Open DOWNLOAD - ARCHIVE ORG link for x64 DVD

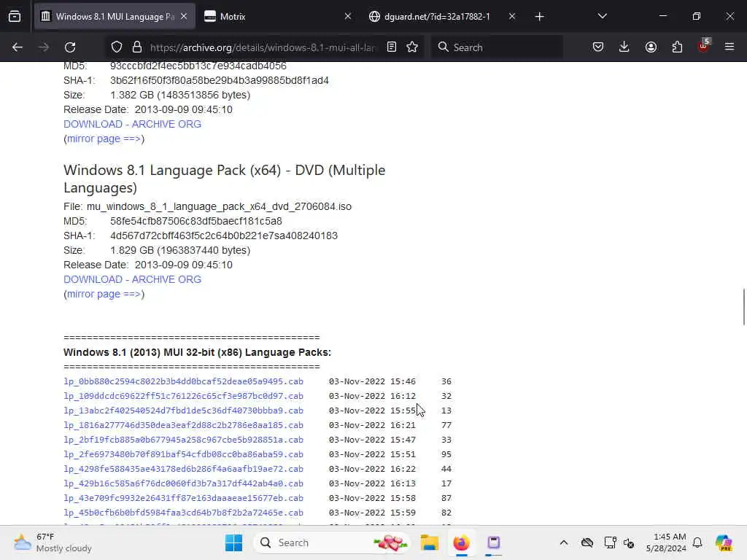point(133,279)
